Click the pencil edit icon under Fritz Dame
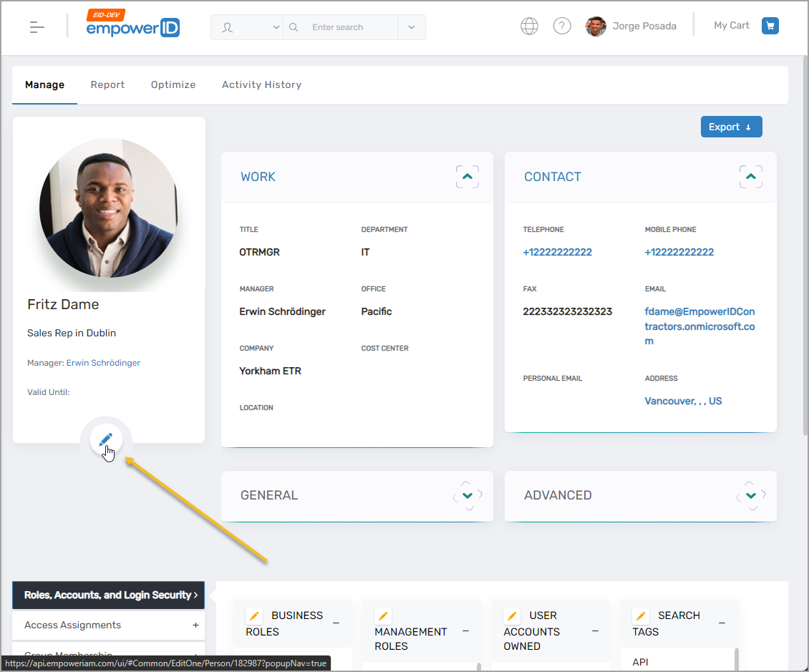The height and width of the screenshot is (672, 809). click(106, 439)
